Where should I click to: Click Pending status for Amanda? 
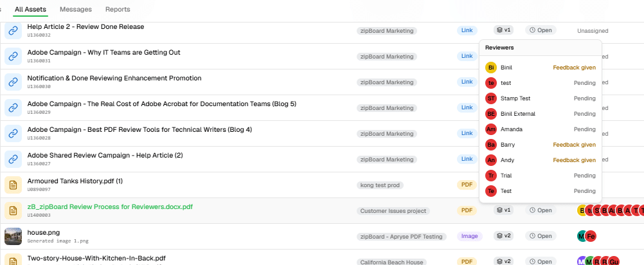[x=584, y=129]
